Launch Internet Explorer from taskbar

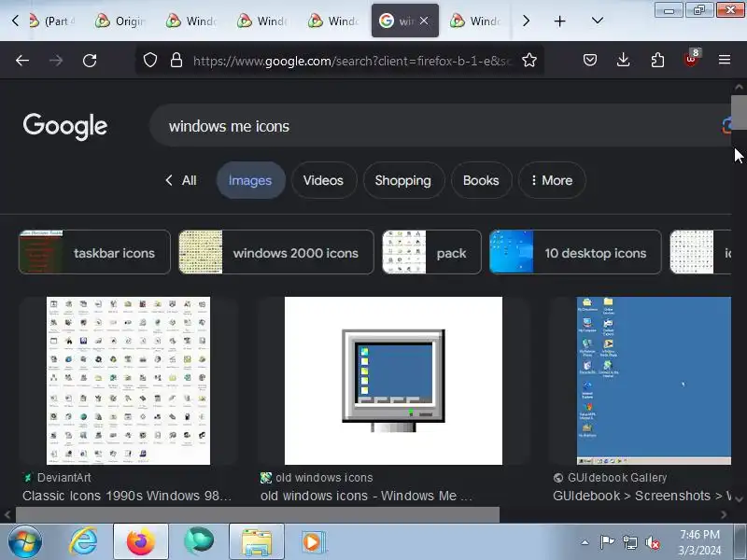[83, 542]
